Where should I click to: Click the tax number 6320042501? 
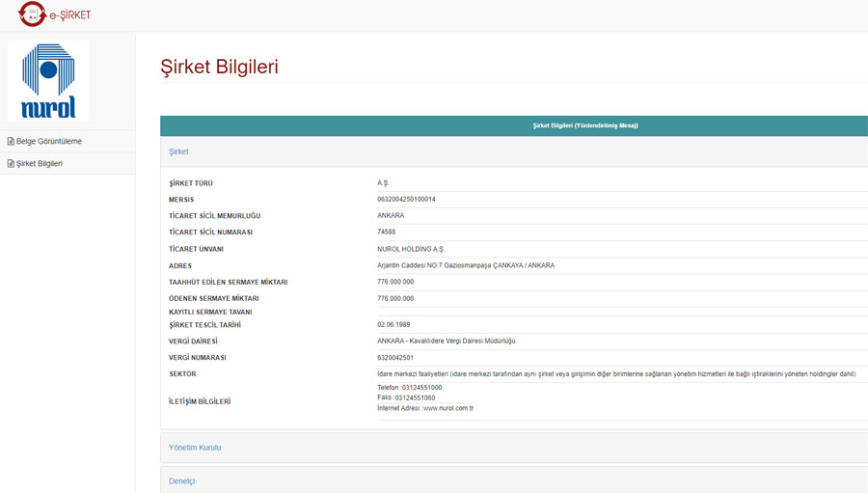point(395,358)
